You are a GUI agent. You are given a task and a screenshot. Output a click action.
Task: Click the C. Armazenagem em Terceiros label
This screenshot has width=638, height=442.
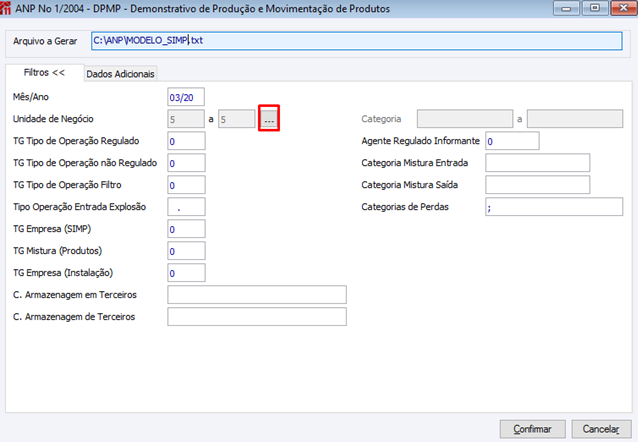pos(75,295)
